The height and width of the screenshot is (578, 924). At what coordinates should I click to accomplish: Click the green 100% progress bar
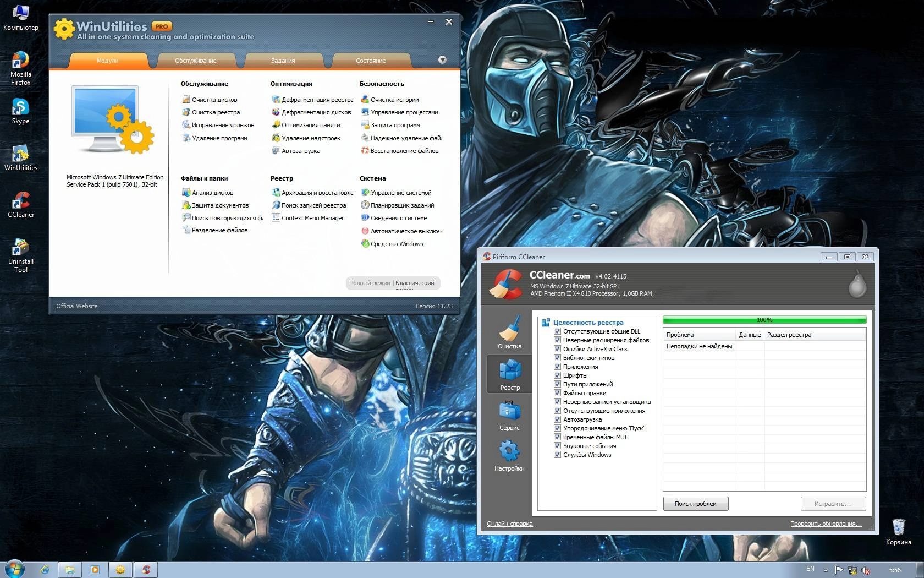click(765, 320)
